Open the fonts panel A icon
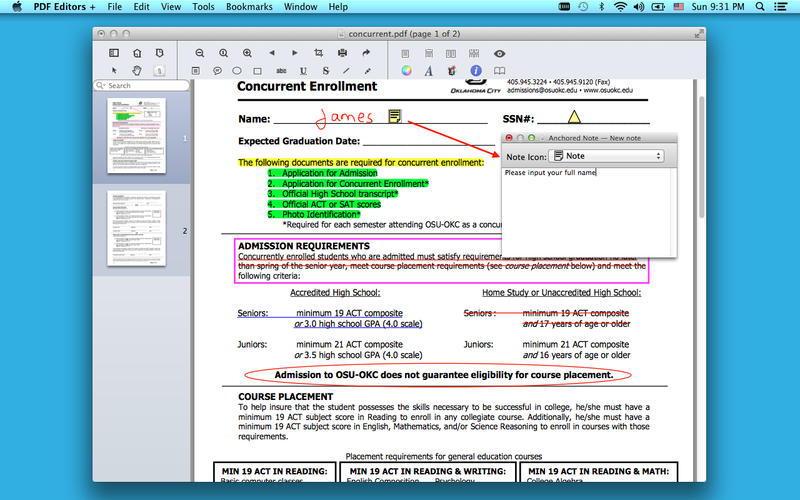Viewport: 800px width, 500px height. (429, 71)
